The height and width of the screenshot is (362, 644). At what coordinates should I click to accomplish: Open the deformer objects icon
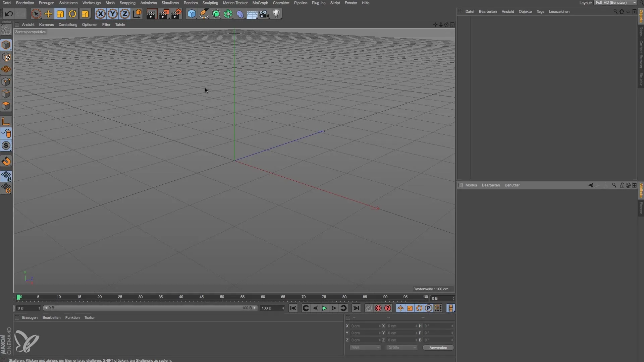tap(240, 14)
